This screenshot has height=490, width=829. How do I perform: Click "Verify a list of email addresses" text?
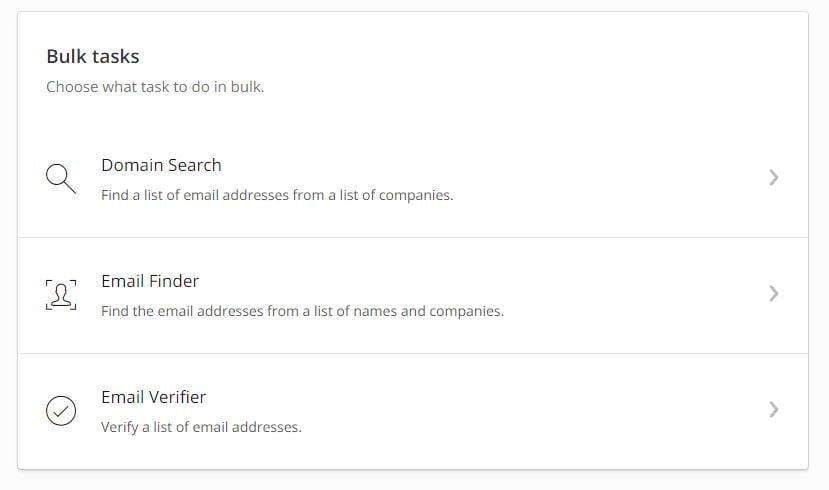point(201,427)
